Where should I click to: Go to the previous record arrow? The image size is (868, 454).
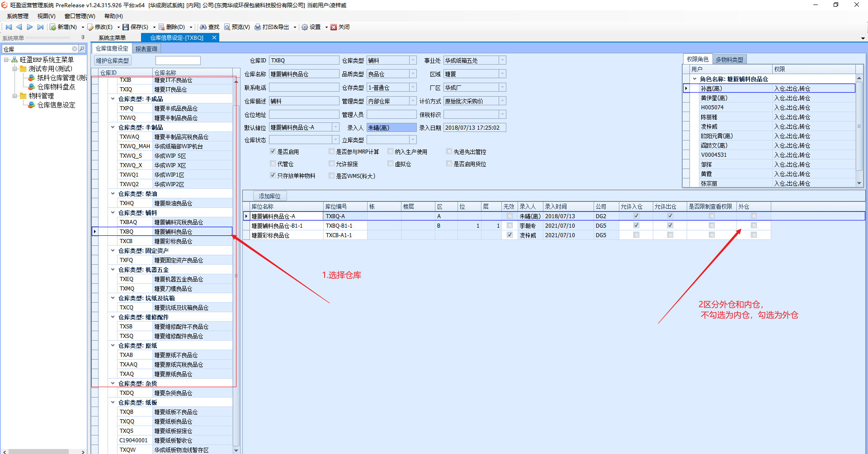point(19,27)
